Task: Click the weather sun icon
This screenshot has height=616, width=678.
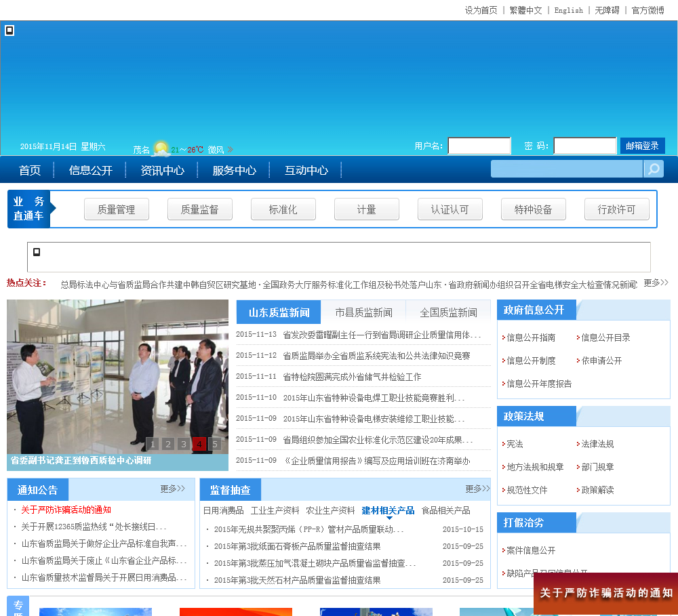Action: [161, 148]
